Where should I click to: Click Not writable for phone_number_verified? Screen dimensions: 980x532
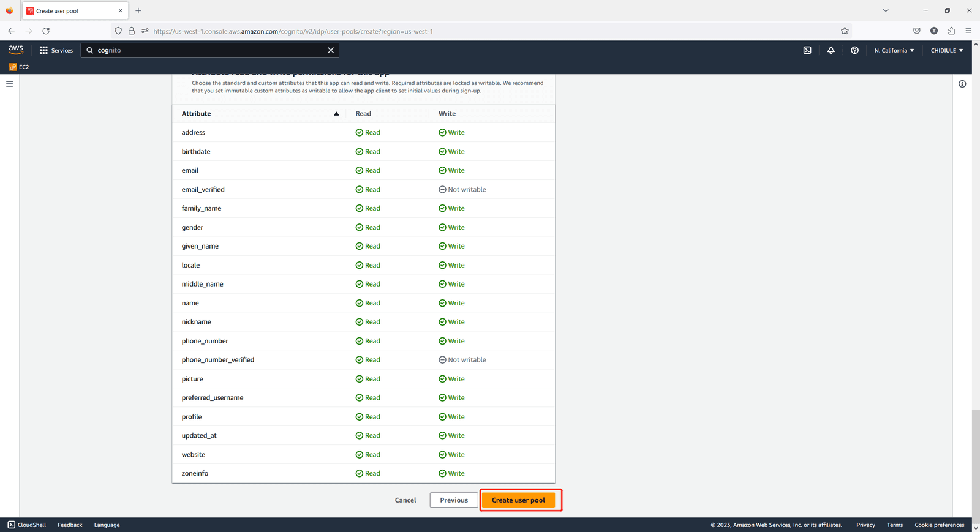462,360
